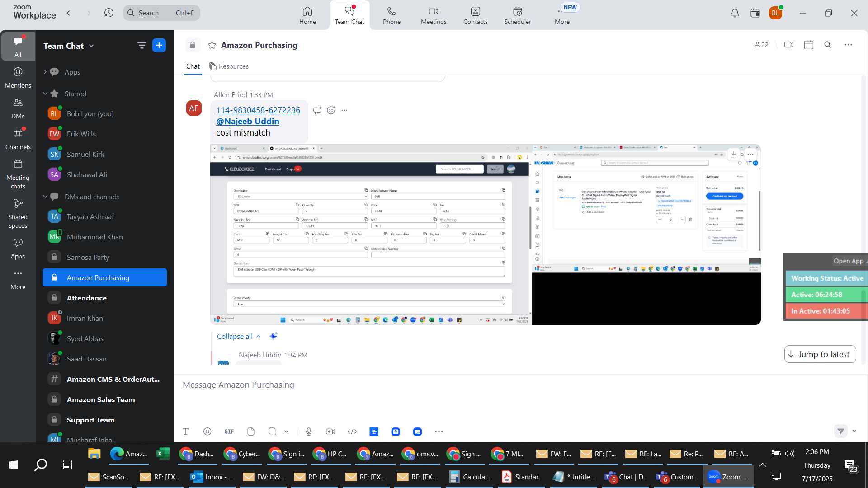Attach a file to the message
Screen dimensions: 868x488
click(251, 432)
